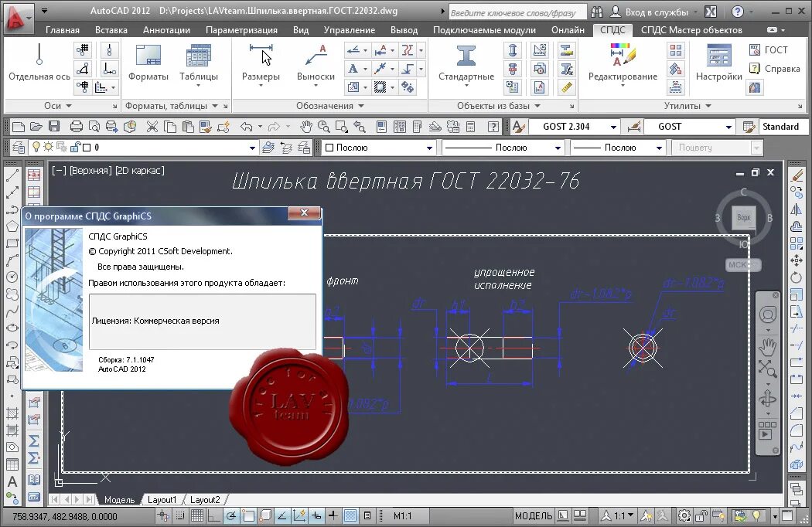Click the layer 0 color square
The image size is (812, 527).
(x=87, y=148)
